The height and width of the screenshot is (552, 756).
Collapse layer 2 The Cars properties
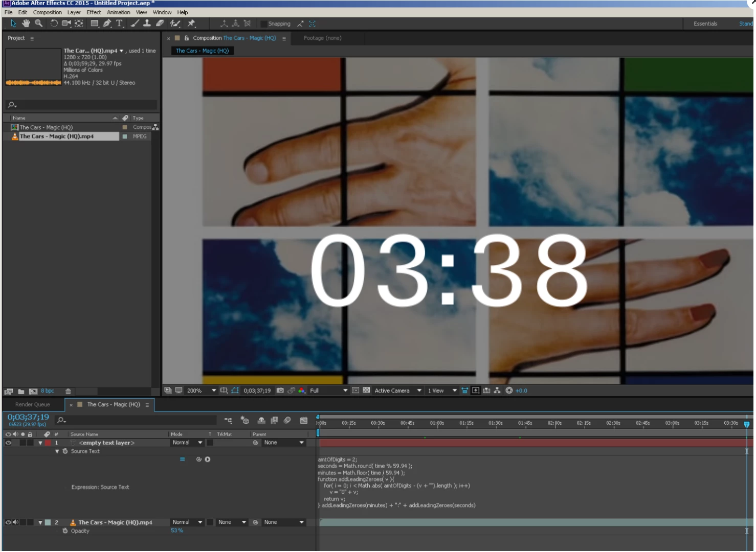40,522
